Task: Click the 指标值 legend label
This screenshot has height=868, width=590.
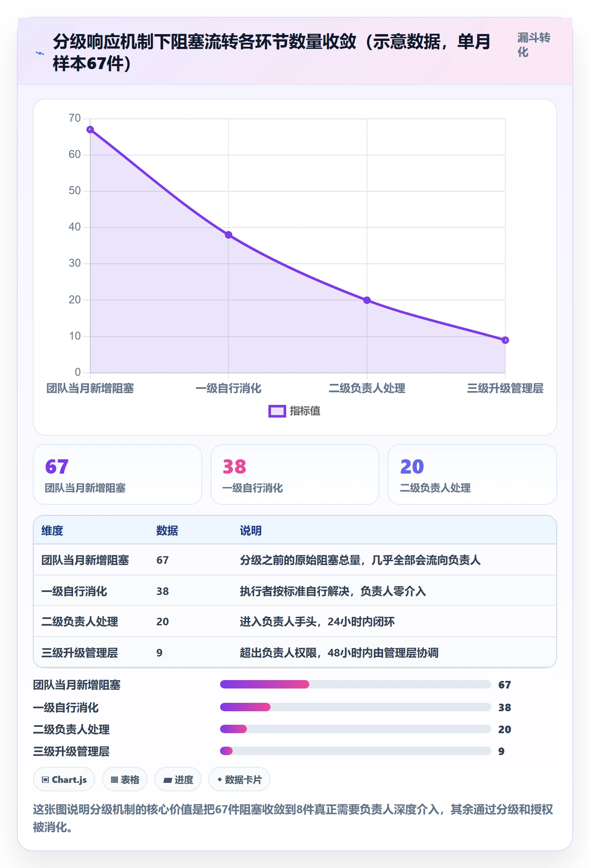Action: pos(305,411)
